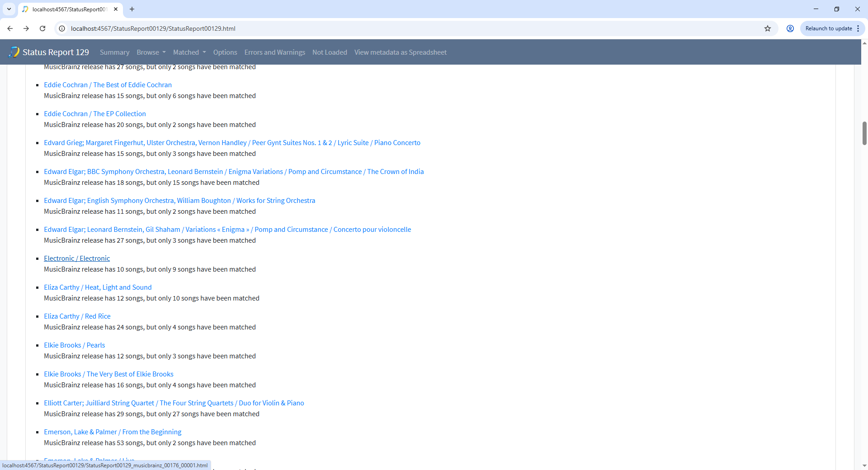Click the Status Report 129 title
This screenshot has width=868, height=470.
tap(56, 52)
